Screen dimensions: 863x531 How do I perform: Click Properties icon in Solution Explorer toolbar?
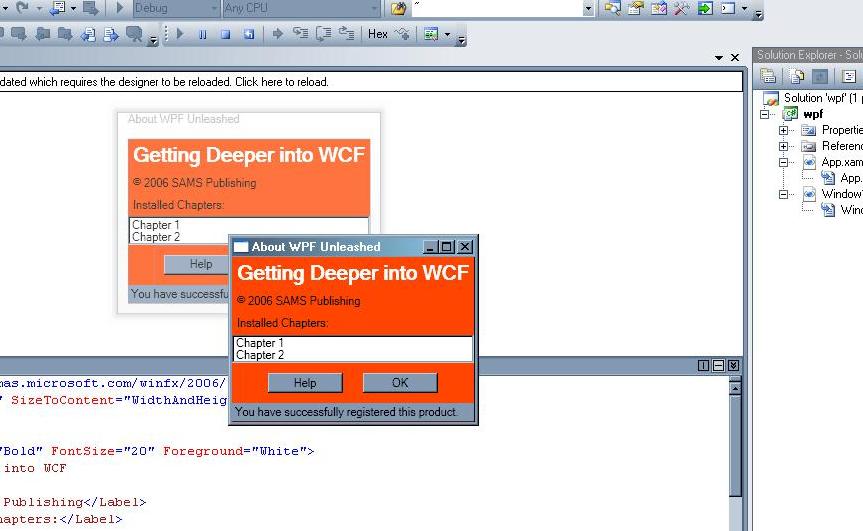(x=768, y=76)
